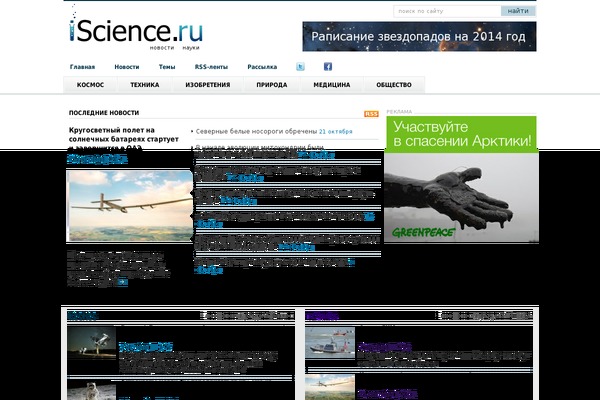600x400 pixels.
Task: Click the Найти search button
Action: [x=518, y=11]
